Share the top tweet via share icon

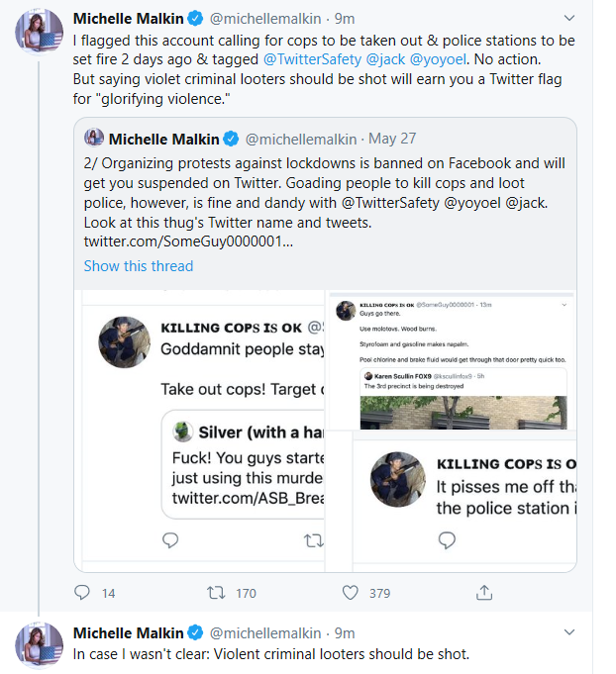(484, 593)
